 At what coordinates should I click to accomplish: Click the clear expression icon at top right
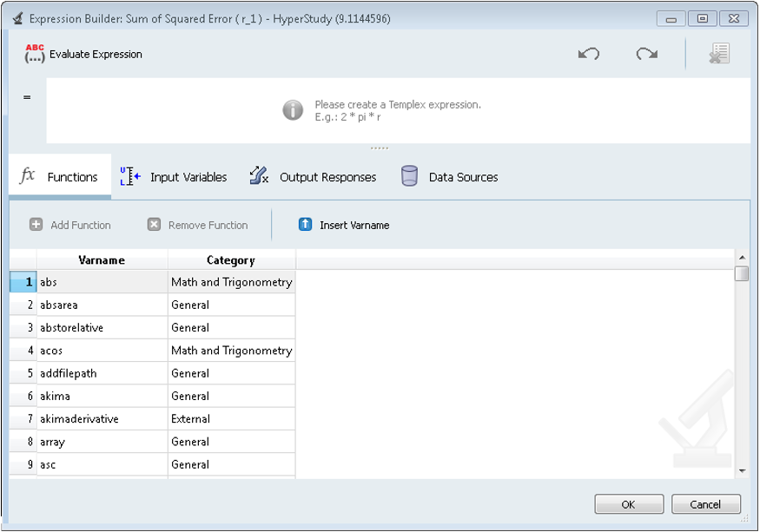(718, 54)
